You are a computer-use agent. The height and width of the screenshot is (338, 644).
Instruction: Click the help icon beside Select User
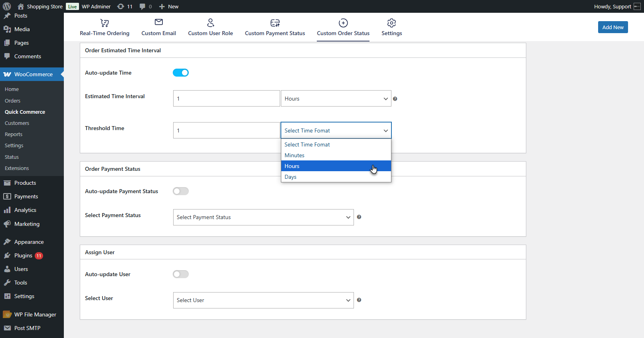click(359, 300)
